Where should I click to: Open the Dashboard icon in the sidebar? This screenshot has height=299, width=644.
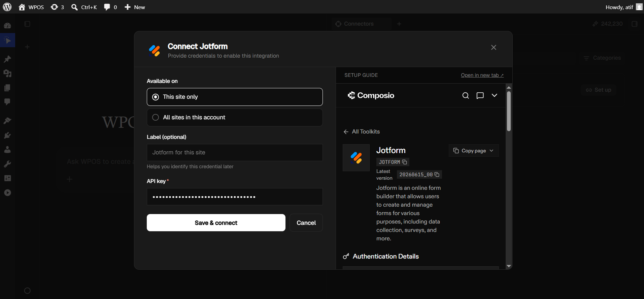[7, 26]
